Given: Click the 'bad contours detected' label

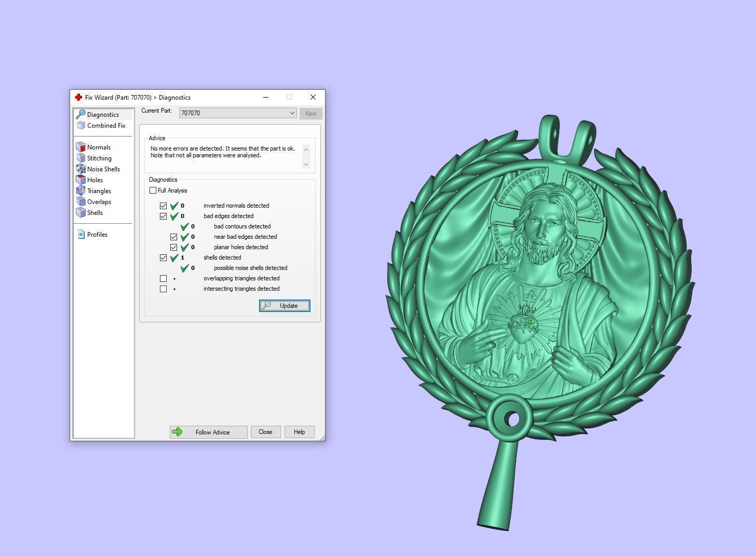Looking at the screenshot, I should [242, 226].
